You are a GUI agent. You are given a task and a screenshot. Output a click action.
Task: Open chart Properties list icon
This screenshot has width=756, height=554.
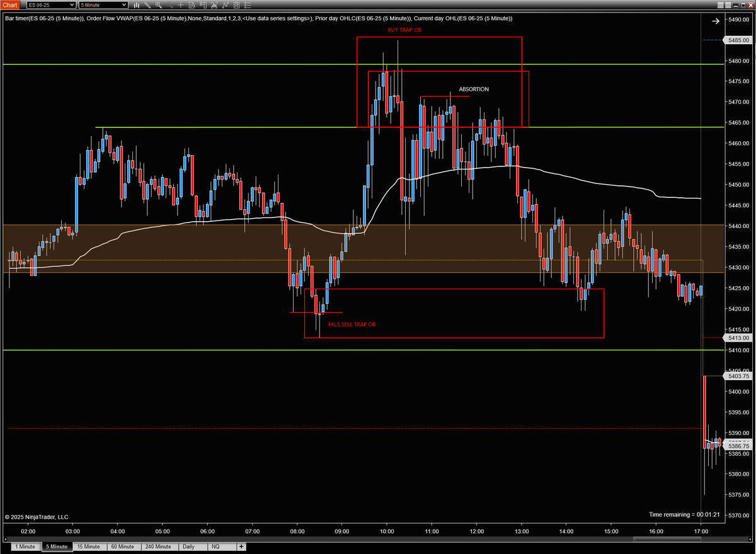[248, 5]
